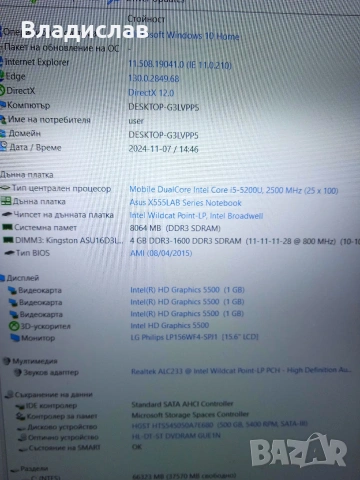Click the Контролер за памет icon
Viewport: 360px width, 480px height.
coord(21,416)
